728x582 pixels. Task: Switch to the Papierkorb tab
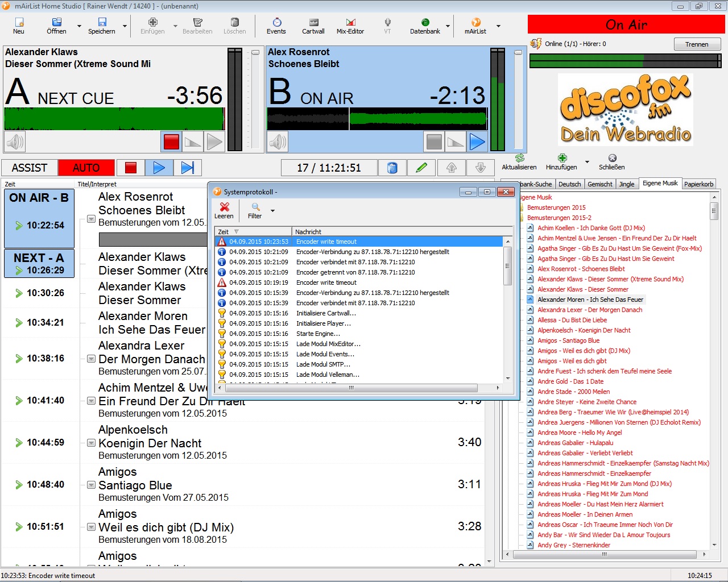point(698,184)
